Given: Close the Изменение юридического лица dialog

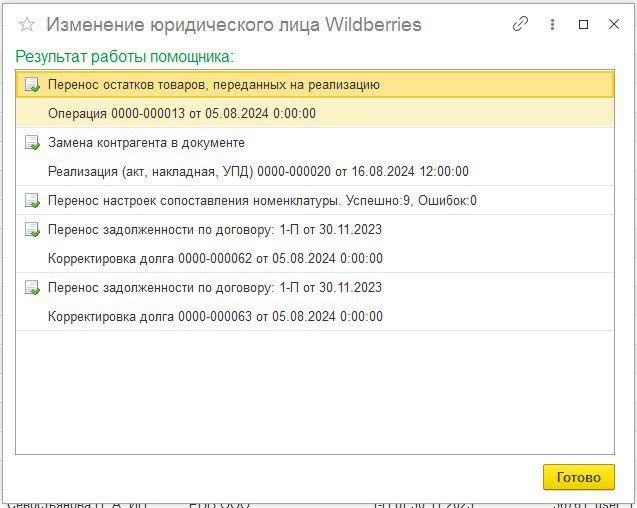Looking at the screenshot, I should tap(614, 25).
